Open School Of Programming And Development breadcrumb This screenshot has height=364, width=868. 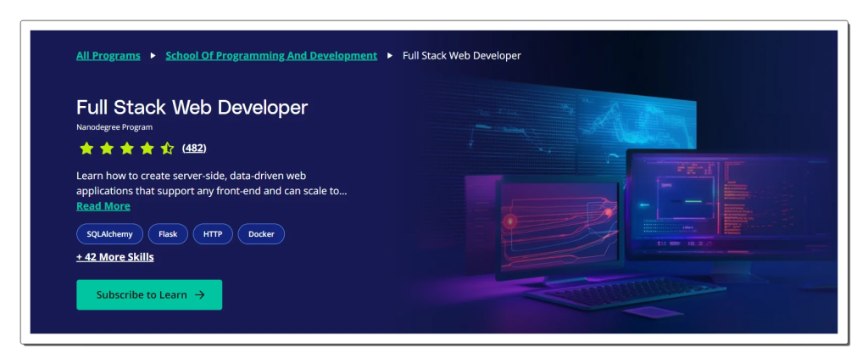point(271,56)
